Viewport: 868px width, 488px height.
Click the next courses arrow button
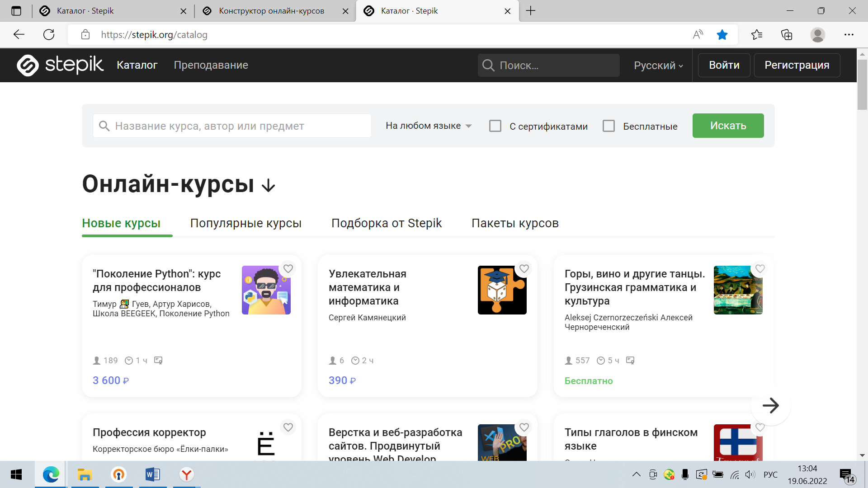[770, 405]
